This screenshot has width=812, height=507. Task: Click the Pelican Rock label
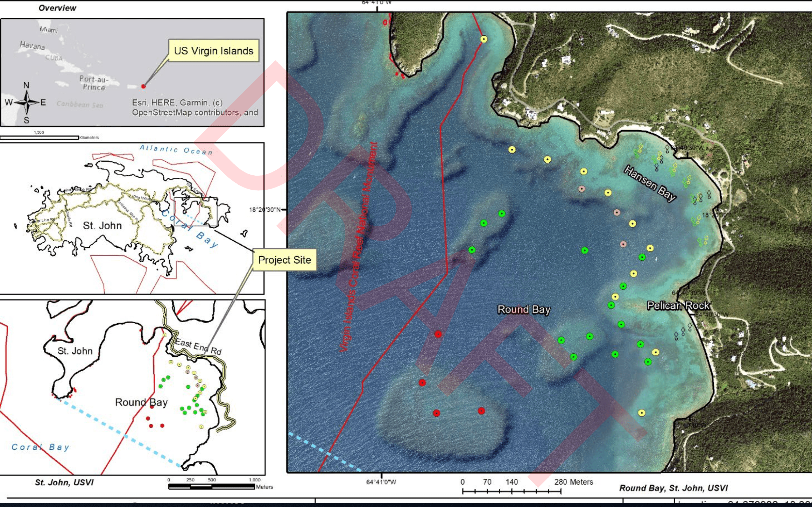tap(678, 305)
